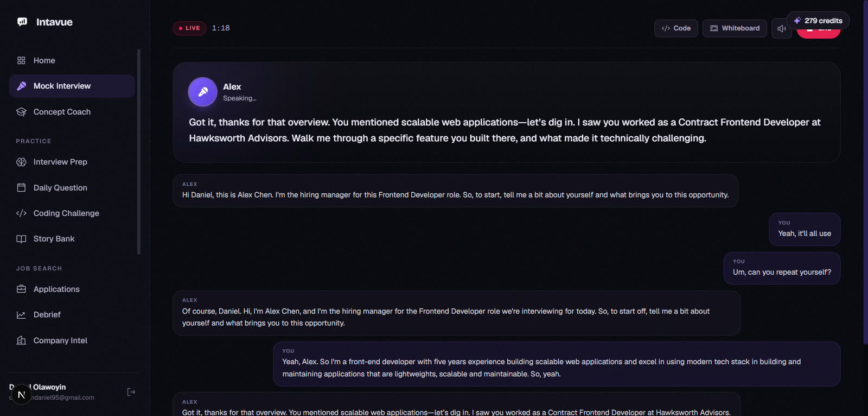Open Concept Coach from sidebar
Screen dimensions: 868x416
(x=72, y=112)
